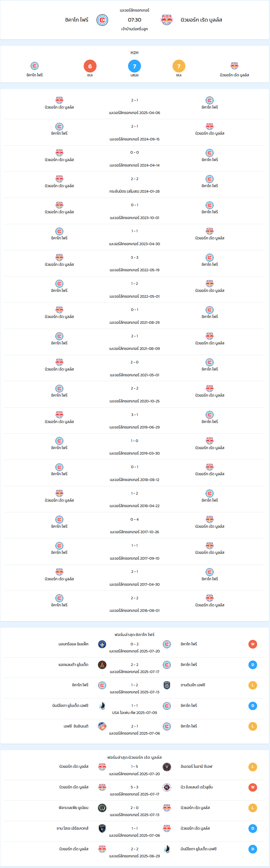Screen dimensions: 270x868
Task: Click the San Jose Earthquakes crest
Action: pos(102,828)
